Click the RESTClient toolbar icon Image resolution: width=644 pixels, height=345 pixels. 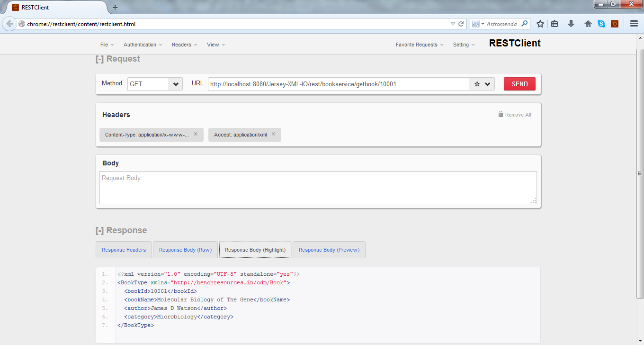coord(615,24)
